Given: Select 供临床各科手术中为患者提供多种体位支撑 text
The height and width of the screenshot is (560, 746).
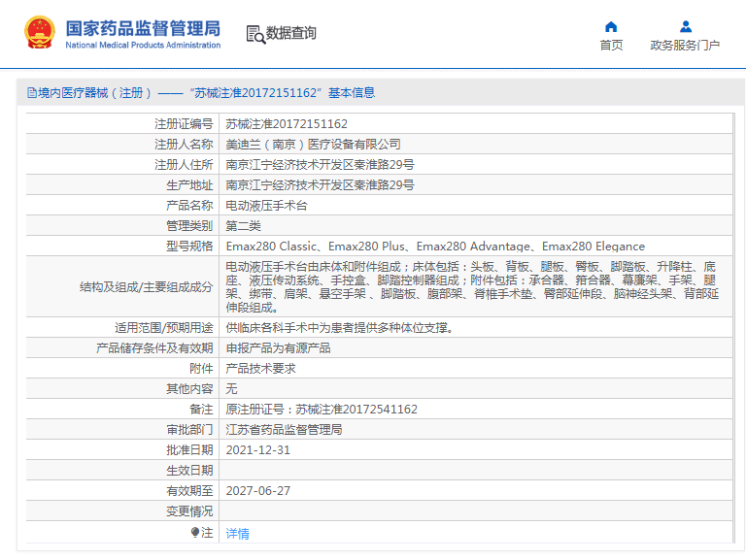Looking at the screenshot, I should 340,327.
